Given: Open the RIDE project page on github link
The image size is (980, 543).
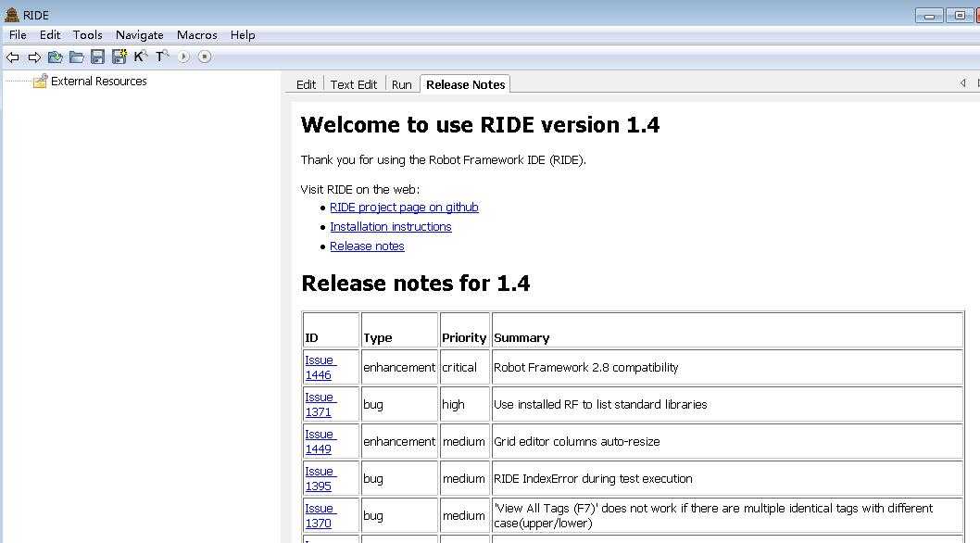Looking at the screenshot, I should [405, 207].
